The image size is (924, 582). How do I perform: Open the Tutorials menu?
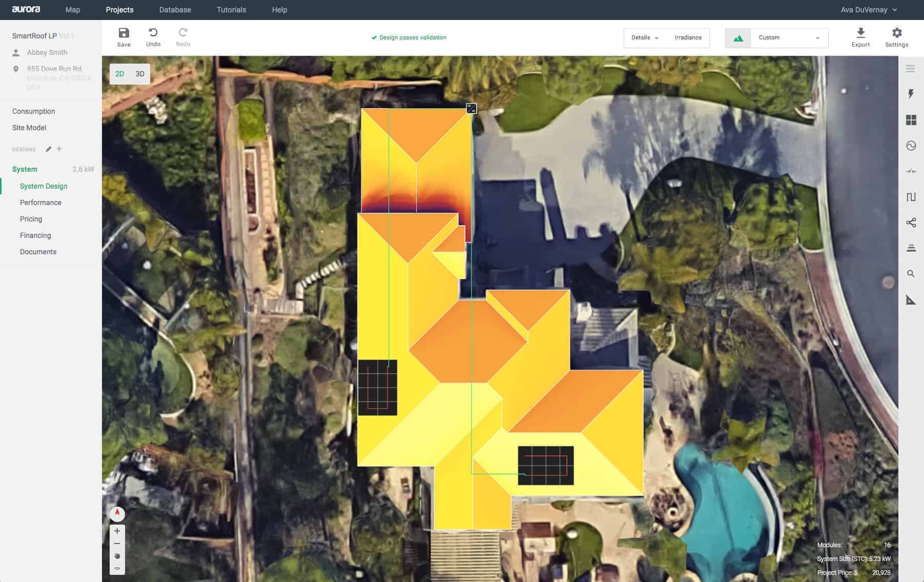231,10
